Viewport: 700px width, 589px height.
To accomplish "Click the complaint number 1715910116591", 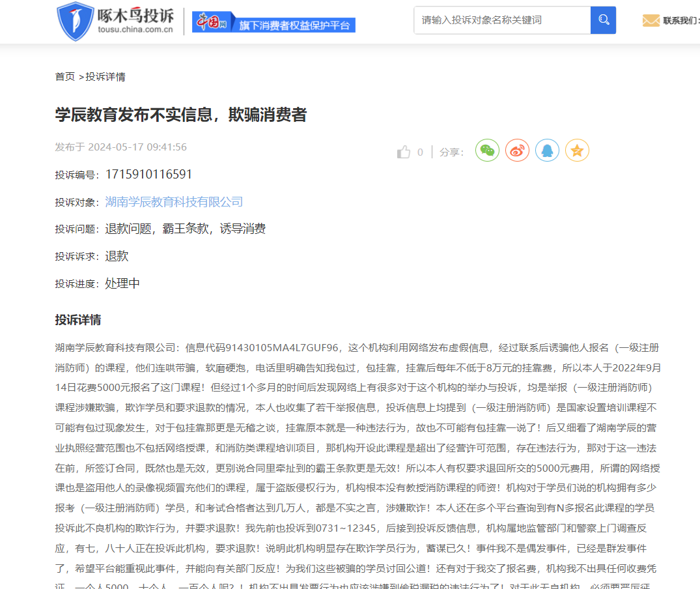I will [x=148, y=174].
